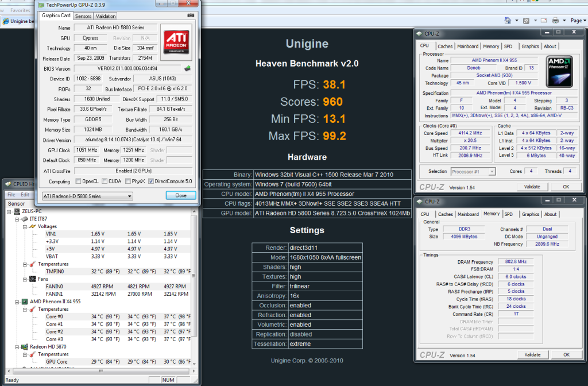Viewport: 588px width, 386px height.
Task: Click the Core Speed 4114.2 MHz field
Action: 470,133
